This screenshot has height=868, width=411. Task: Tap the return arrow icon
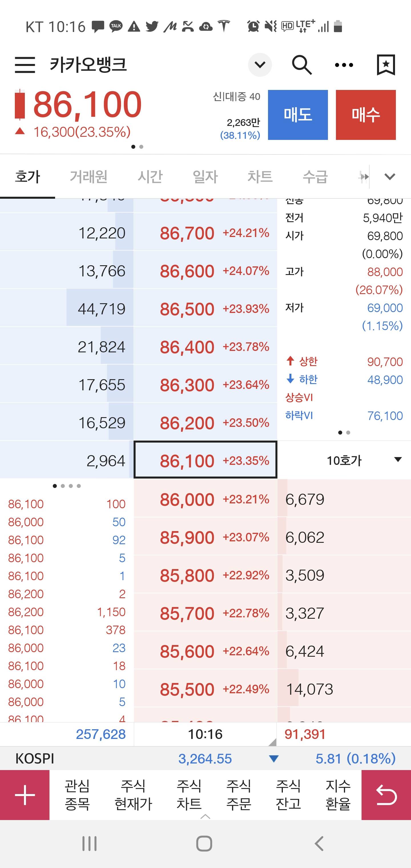[386, 795]
